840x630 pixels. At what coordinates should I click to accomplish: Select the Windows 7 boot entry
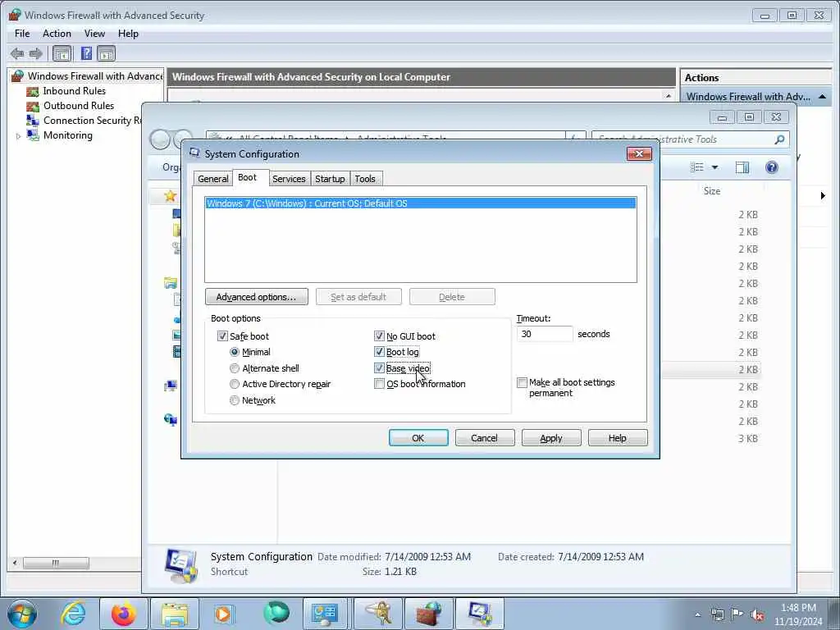tap(421, 203)
